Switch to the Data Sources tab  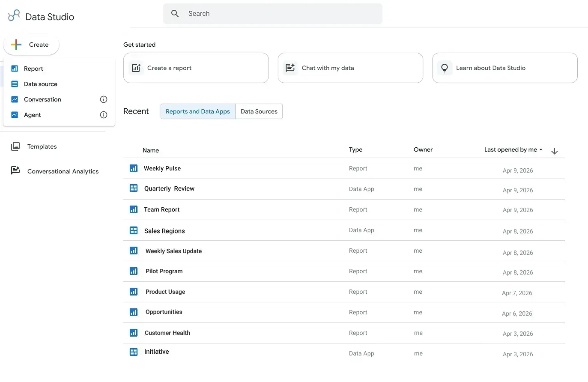point(259,111)
